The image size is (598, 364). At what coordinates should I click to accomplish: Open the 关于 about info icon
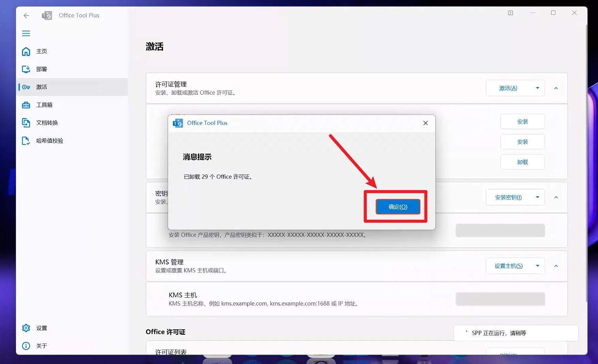coord(26,346)
